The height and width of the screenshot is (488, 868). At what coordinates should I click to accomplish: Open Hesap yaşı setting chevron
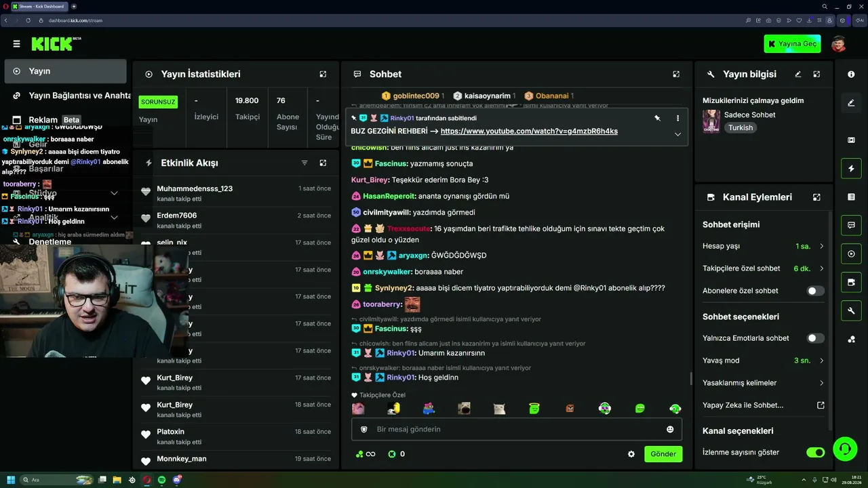(x=821, y=246)
